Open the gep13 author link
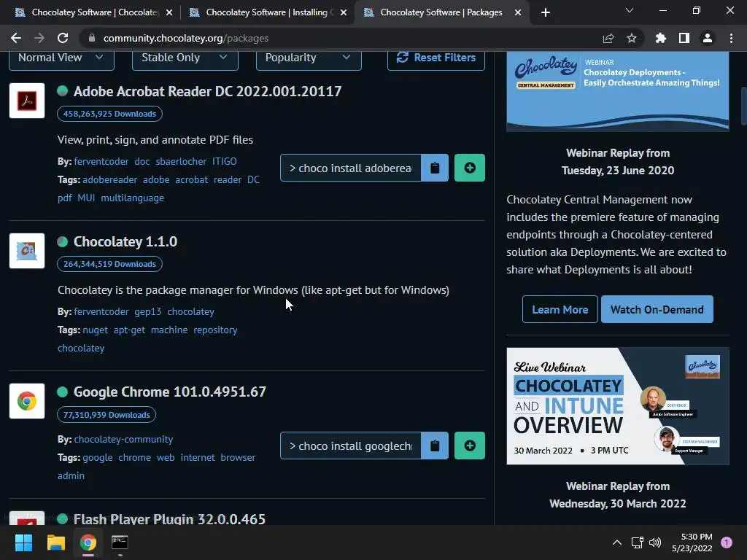Screen dimensions: 747x560 click(147, 312)
